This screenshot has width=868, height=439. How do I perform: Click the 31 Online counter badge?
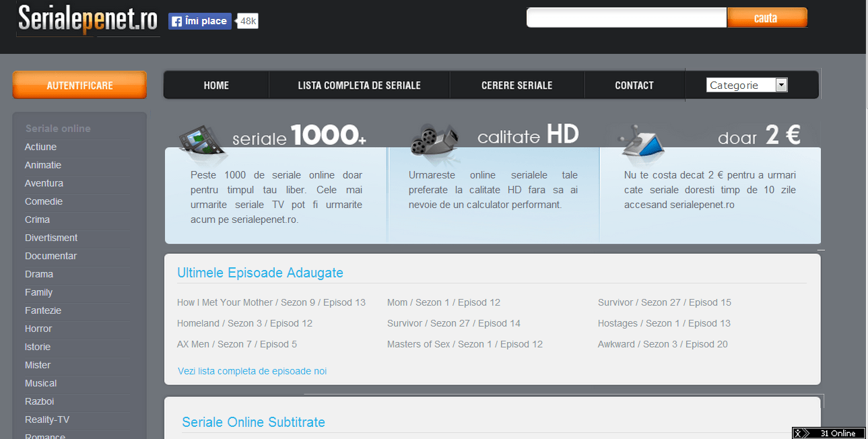pos(829,433)
